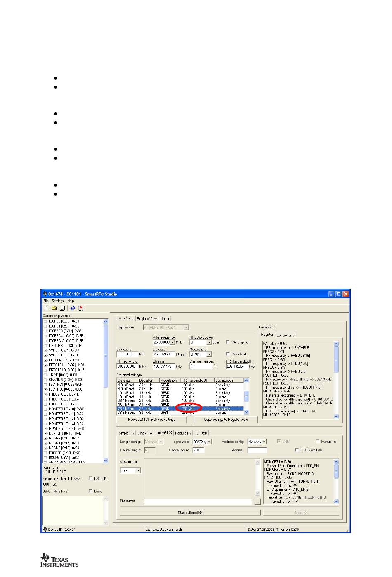Open the Address config dropdown
392x577 pixels.
pyautogui.click(x=264, y=442)
